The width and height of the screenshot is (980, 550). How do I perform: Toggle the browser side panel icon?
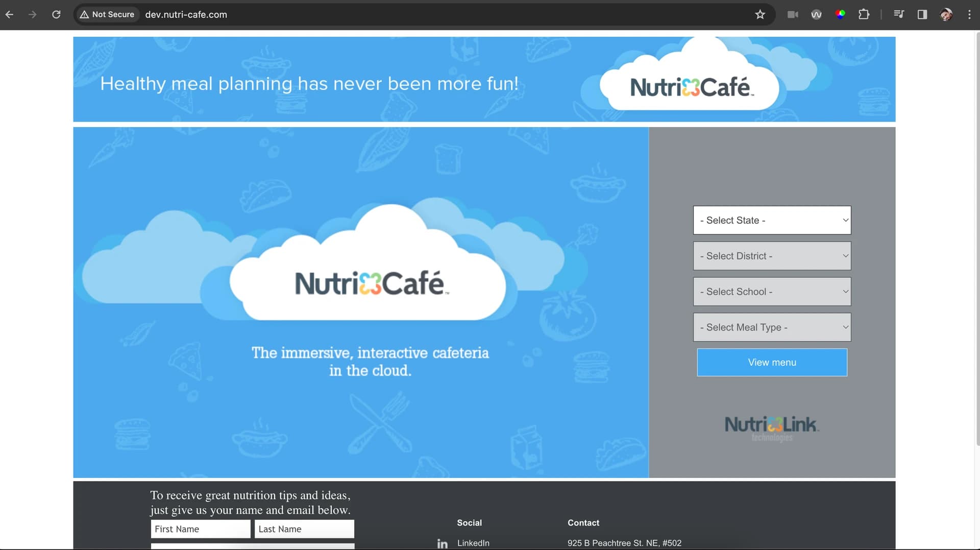tap(922, 14)
